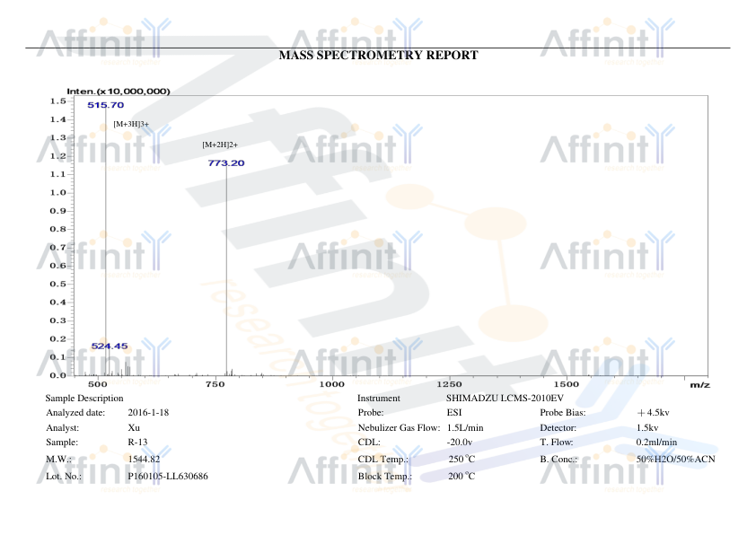Click the Block Temp.: label
The width and height of the screenshot is (756, 535).
pos(385,477)
